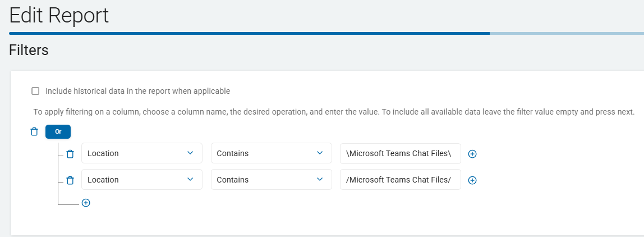Delete the first Location filter row
The height and width of the screenshot is (237, 644).
coord(70,154)
